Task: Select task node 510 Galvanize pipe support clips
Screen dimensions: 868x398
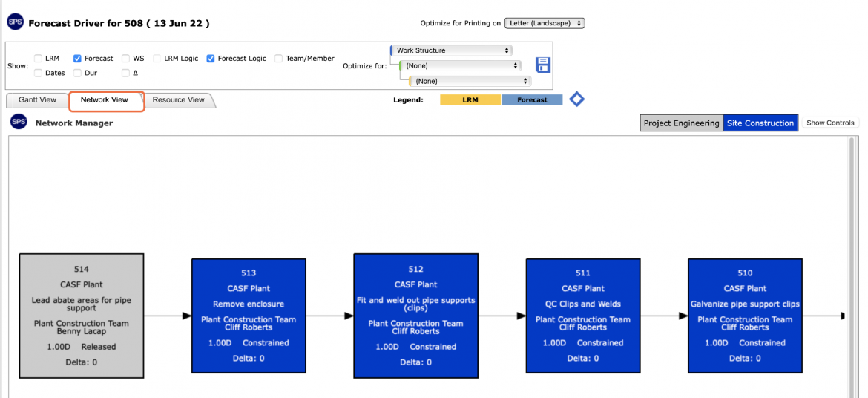Action: coord(745,316)
